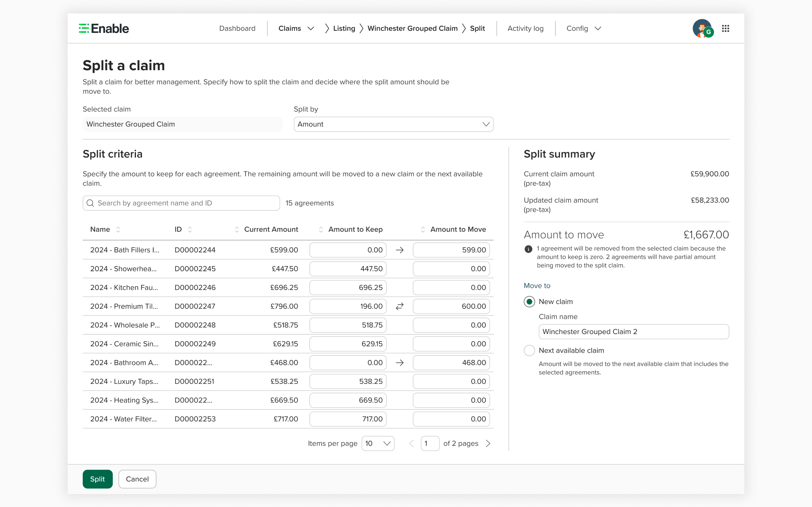Click the Split button

tap(98, 479)
